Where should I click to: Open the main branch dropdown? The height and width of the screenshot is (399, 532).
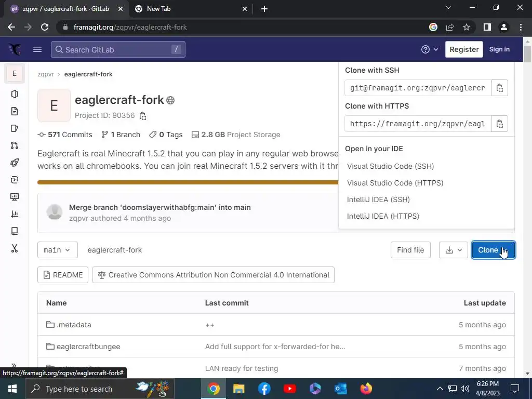(x=57, y=250)
